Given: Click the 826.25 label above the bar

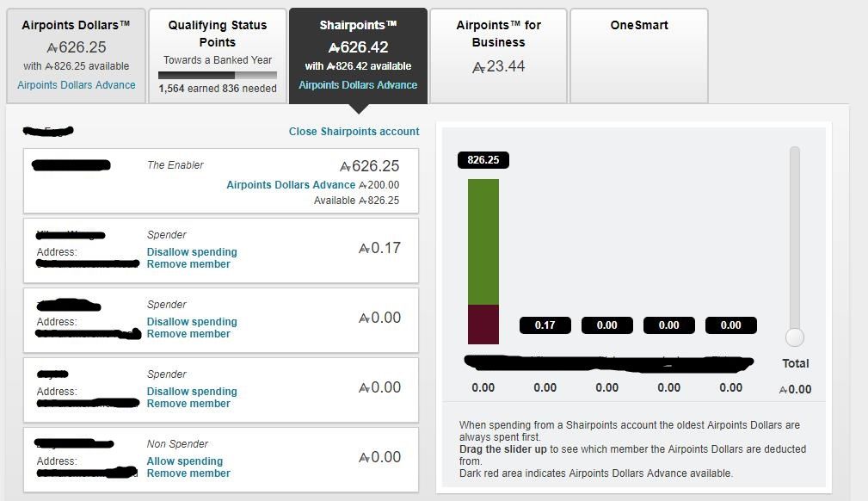Looking at the screenshot, I should point(483,159).
